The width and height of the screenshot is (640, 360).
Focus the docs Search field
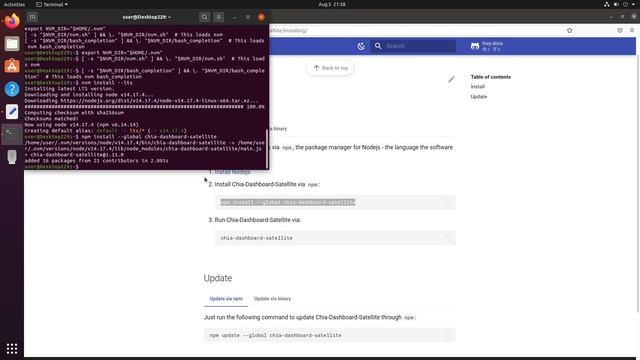point(413,46)
